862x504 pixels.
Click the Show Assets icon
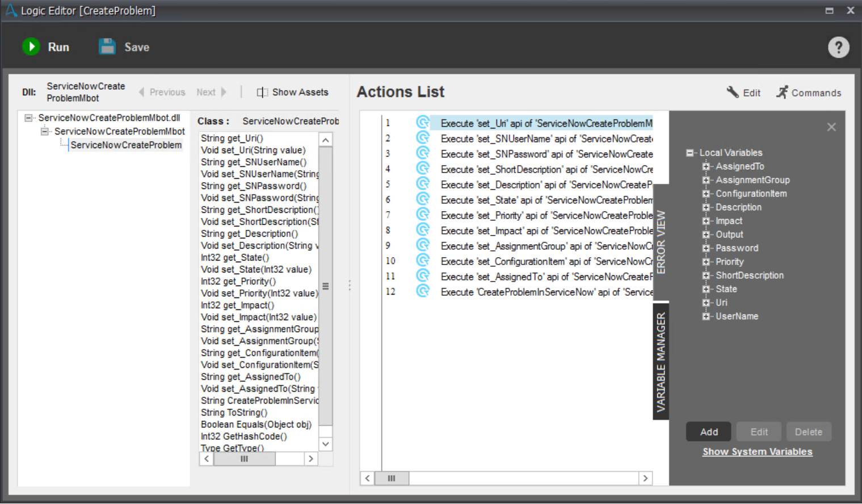pos(262,92)
